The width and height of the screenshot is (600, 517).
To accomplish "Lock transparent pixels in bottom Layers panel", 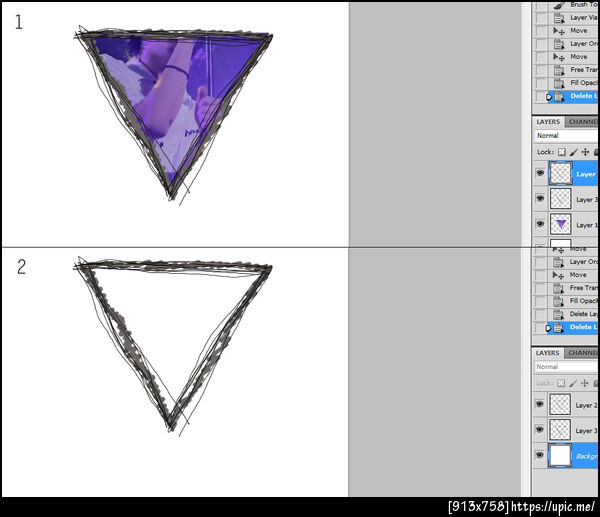I will [x=561, y=383].
